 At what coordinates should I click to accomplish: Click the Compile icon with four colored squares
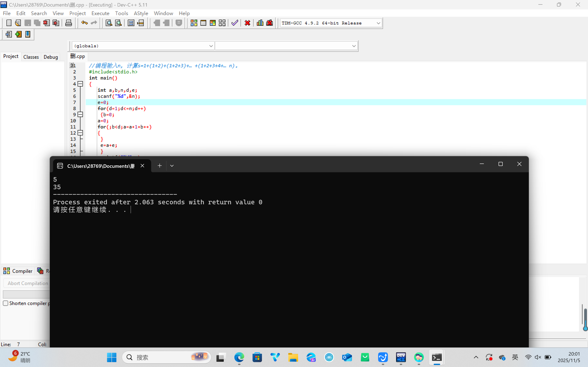194,23
